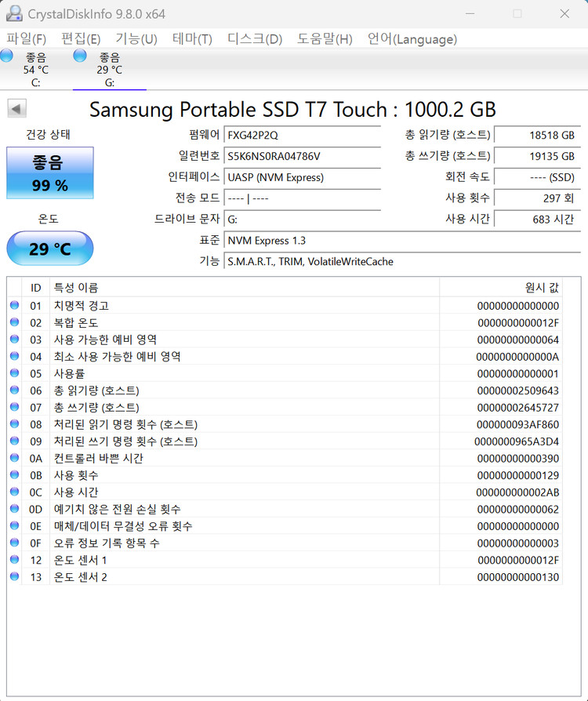
Task: Click the transfer mode field ---- | ----
Action: [x=303, y=198]
